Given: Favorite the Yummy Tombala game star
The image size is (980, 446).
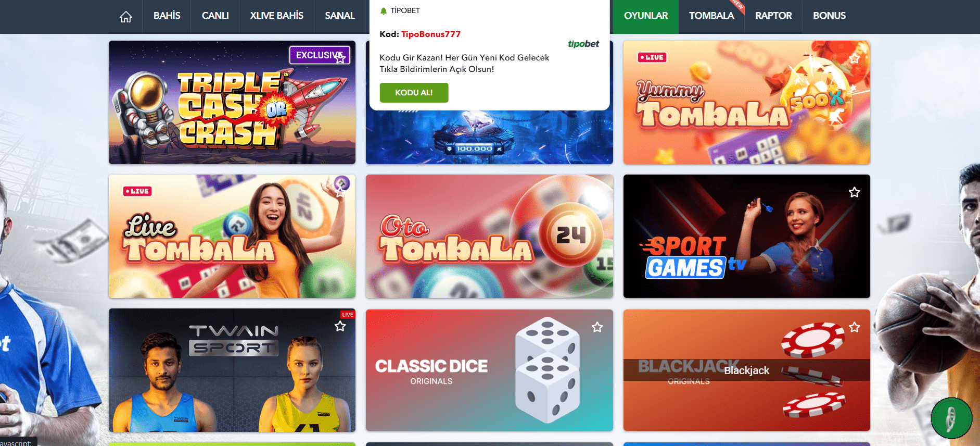Looking at the screenshot, I should 855,58.
